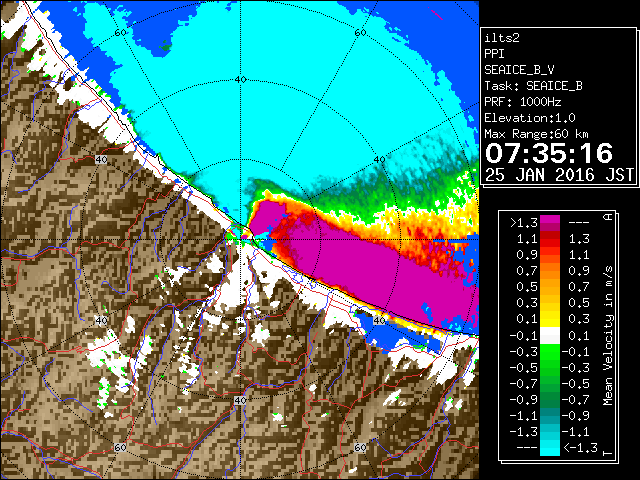The image size is (640, 480).
Task: Click the '-0.5' label left of the color bar
Action: (524, 368)
